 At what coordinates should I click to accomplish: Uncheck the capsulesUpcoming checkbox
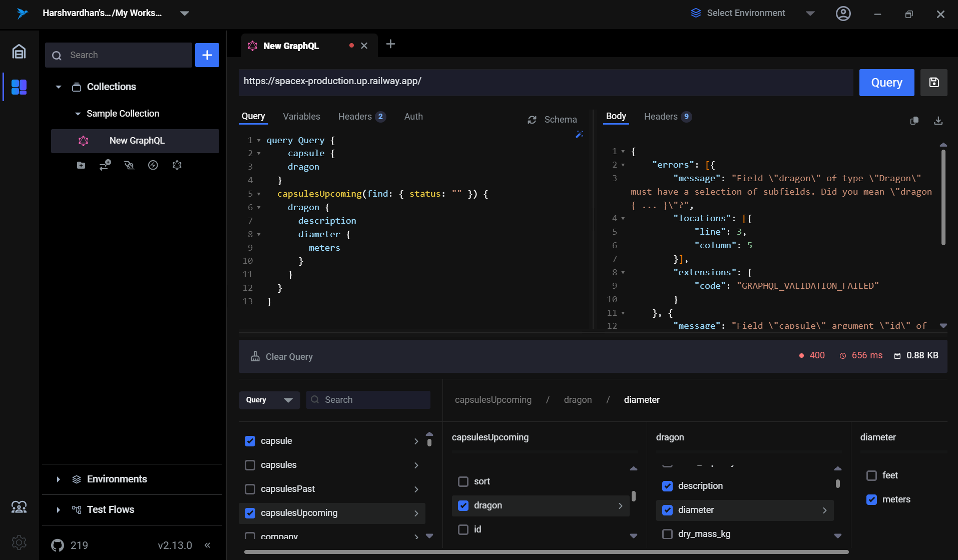[x=250, y=513]
